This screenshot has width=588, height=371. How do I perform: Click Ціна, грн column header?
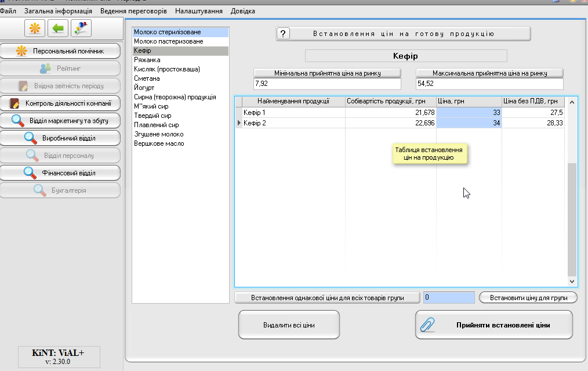tap(469, 102)
